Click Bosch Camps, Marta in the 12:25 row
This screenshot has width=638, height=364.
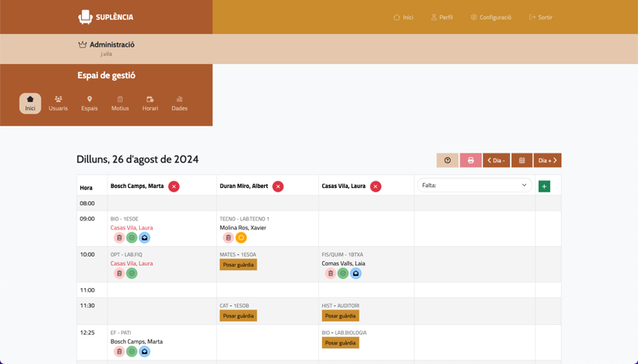[136, 341]
